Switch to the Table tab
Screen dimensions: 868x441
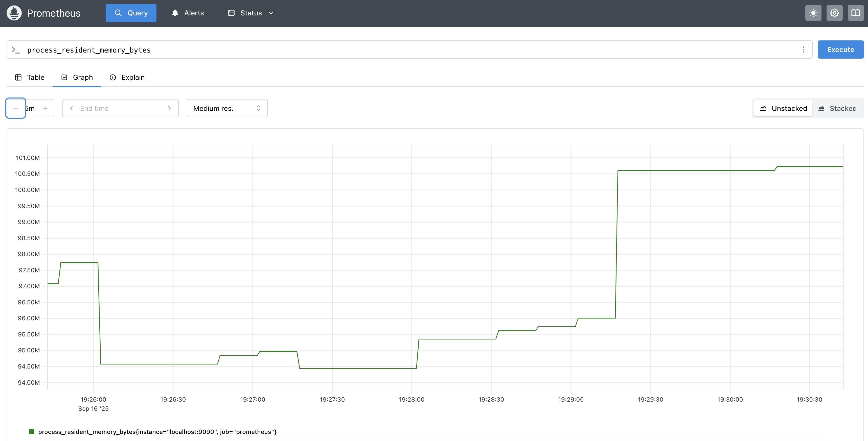coord(30,78)
